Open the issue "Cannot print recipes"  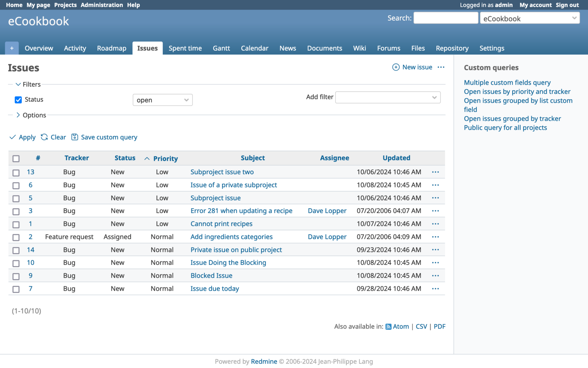221,224
